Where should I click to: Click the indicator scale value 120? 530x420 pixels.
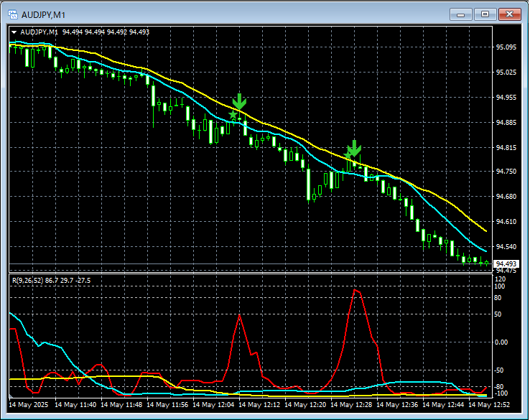pos(500,279)
